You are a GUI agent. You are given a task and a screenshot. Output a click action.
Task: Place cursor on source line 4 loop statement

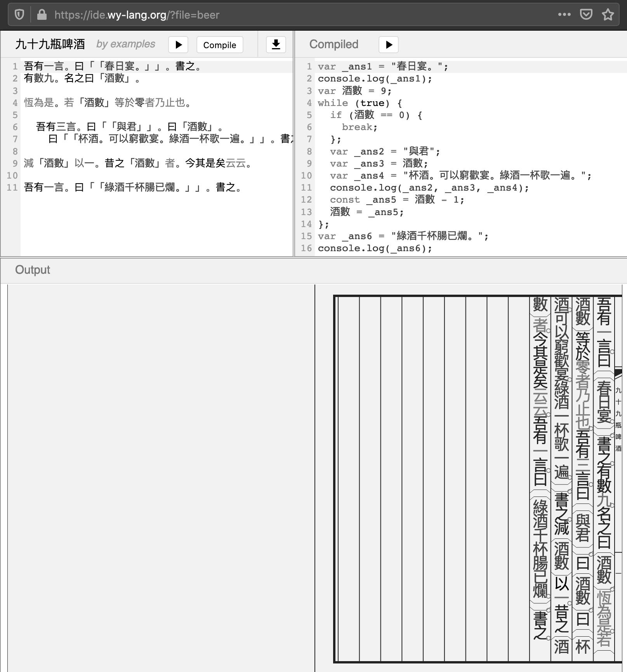coord(108,102)
